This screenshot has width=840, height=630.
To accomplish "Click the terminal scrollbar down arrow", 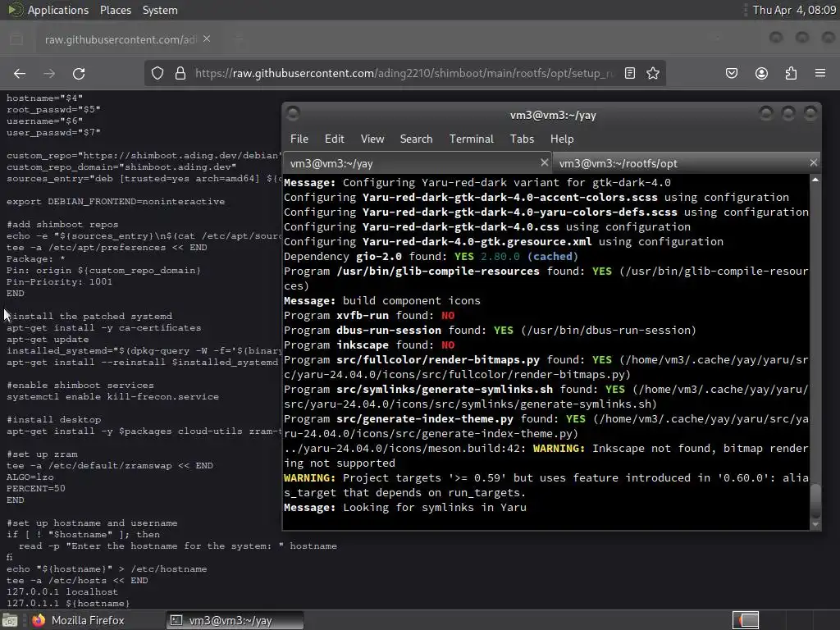I will [815, 524].
